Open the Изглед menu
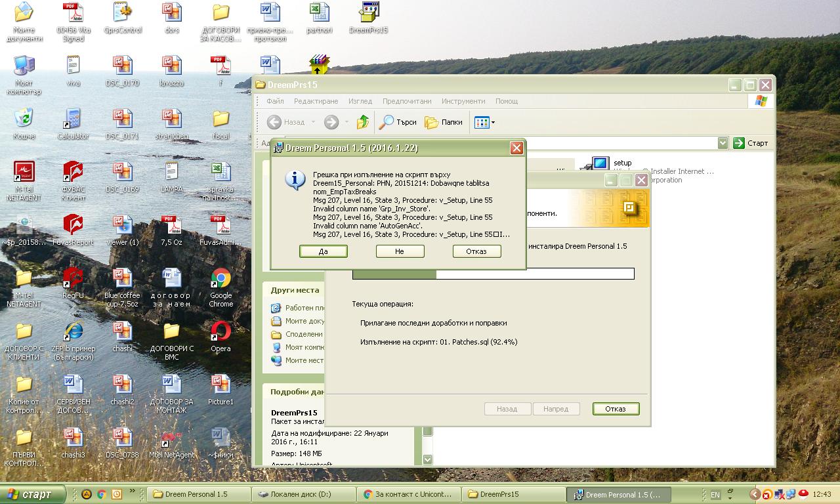This screenshot has height=504, width=840. (x=360, y=101)
